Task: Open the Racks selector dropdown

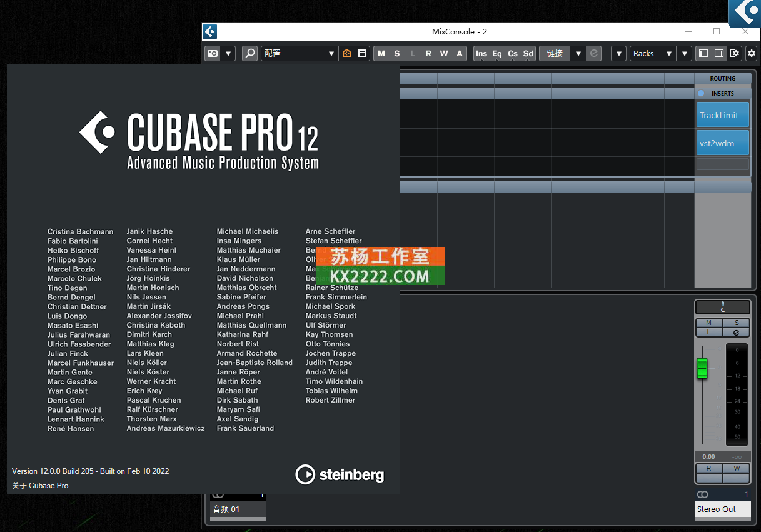Action: click(653, 54)
